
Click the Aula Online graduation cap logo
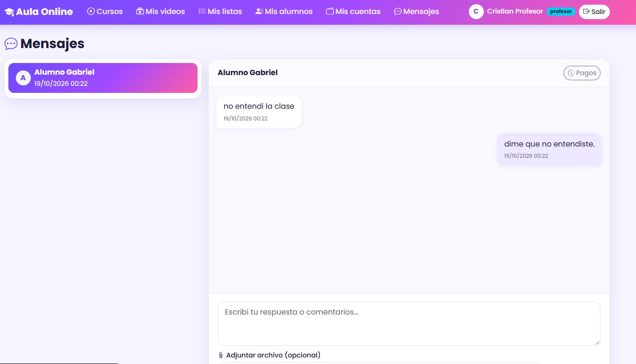pyautogui.click(x=9, y=12)
